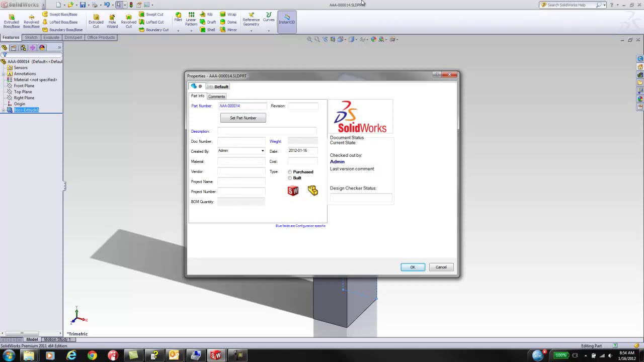Switch to Motion Study 1 tab
The image size is (644, 362).
click(x=57, y=339)
